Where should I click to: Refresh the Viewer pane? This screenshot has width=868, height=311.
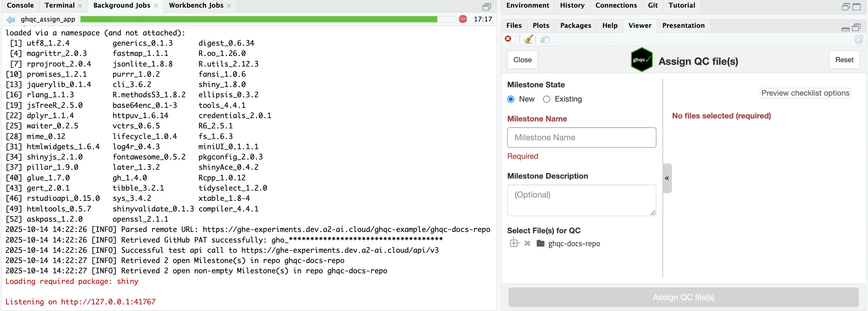[859, 39]
